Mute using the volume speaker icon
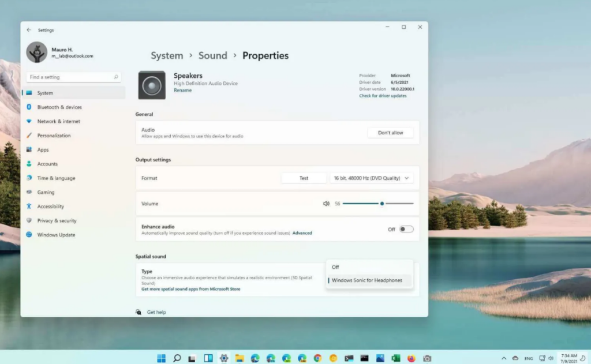This screenshot has width=591, height=364. tap(326, 204)
